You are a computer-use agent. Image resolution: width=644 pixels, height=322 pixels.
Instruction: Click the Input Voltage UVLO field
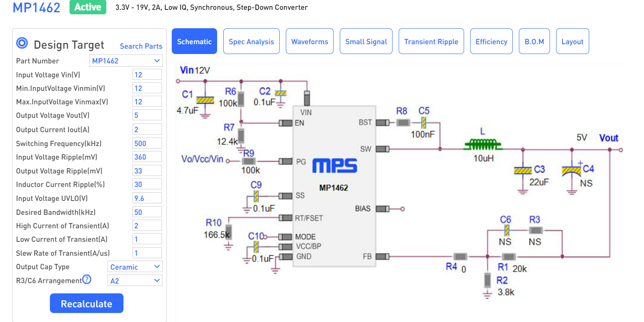(147, 198)
